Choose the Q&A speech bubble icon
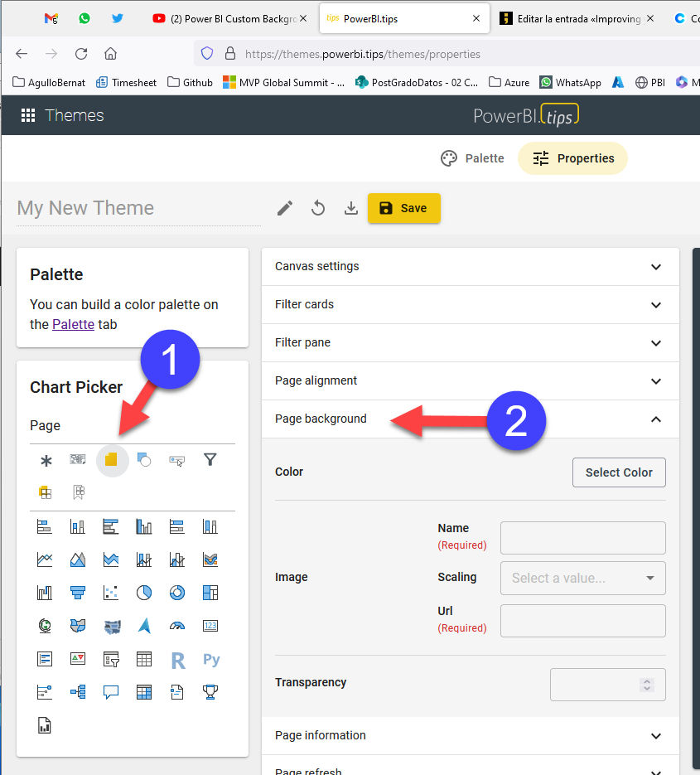This screenshot has height=775, width=700. click(x=111, y=692)
